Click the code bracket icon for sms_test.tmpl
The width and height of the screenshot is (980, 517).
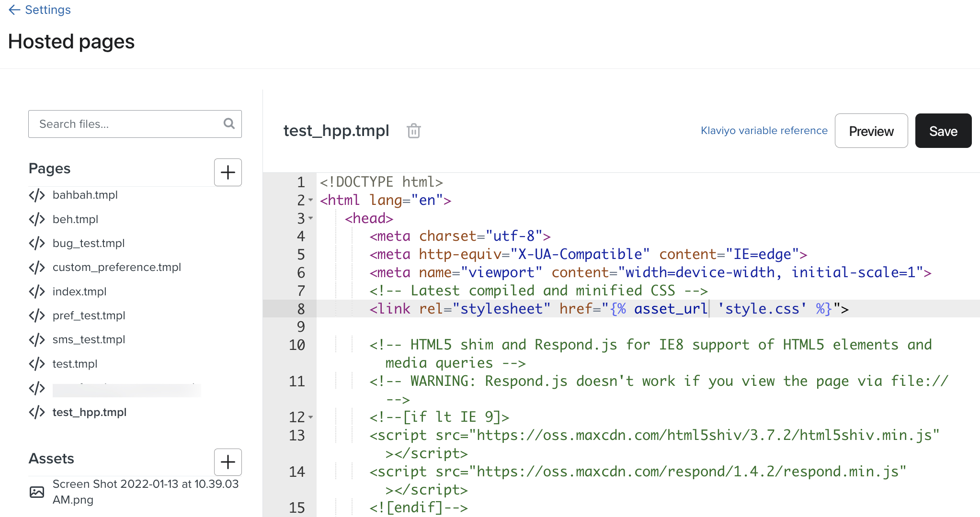[37, 338]
